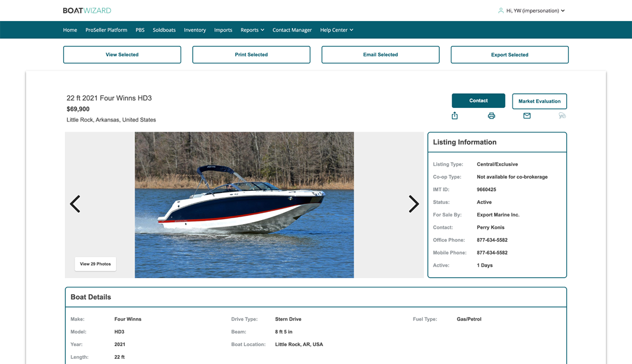Click the 1 Days active value
Image resolution: width=632 pixels, height=364 pixels.
[485, 265]
